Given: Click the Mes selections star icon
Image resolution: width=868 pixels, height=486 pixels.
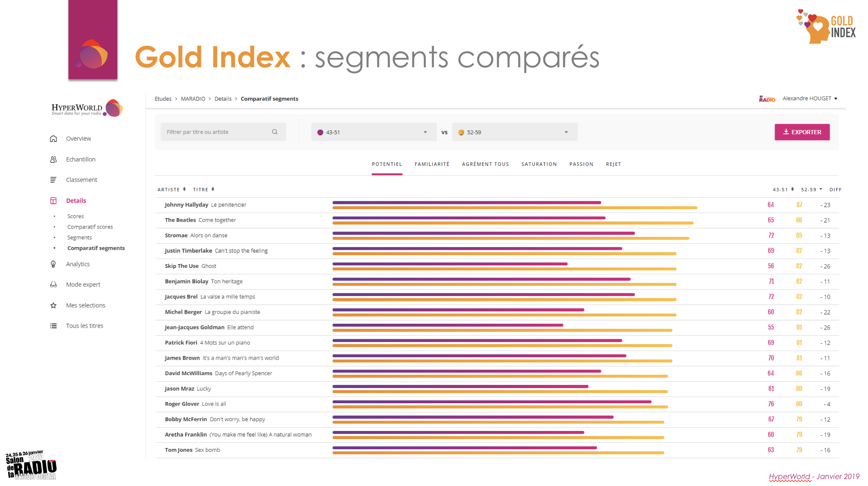Looking at the screenshot, I should coord(53,305).
